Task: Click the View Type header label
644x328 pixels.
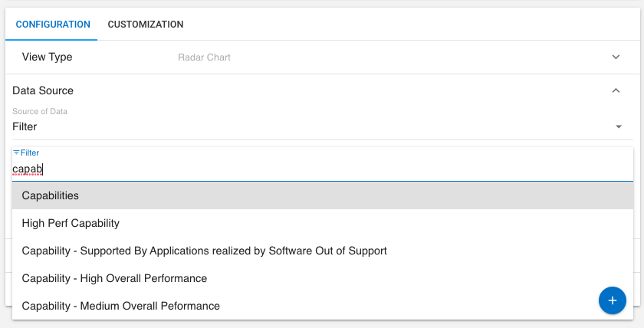Action: [x=47, y=57]
